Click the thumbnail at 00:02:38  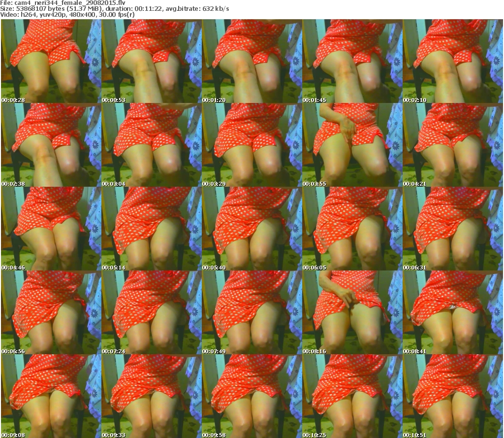pos(51,145)
